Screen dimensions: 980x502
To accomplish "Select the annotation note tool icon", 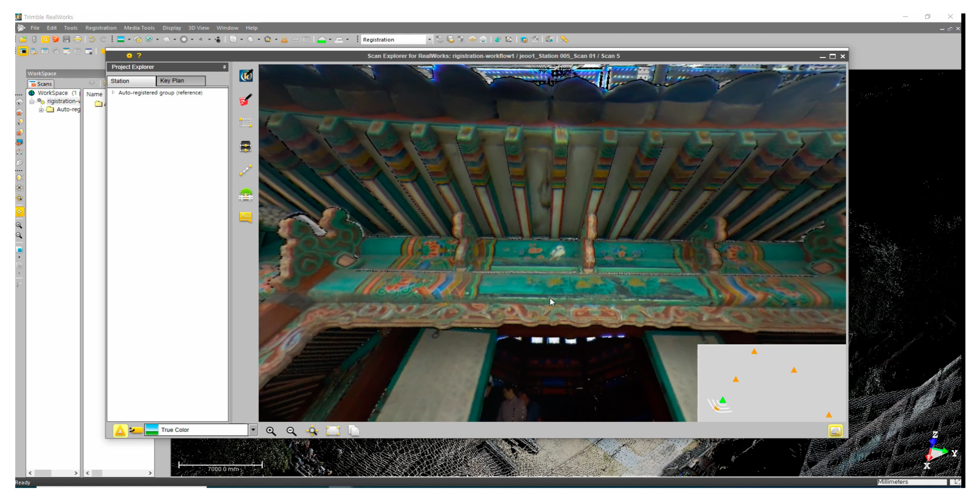I will (x=245, y=217).
